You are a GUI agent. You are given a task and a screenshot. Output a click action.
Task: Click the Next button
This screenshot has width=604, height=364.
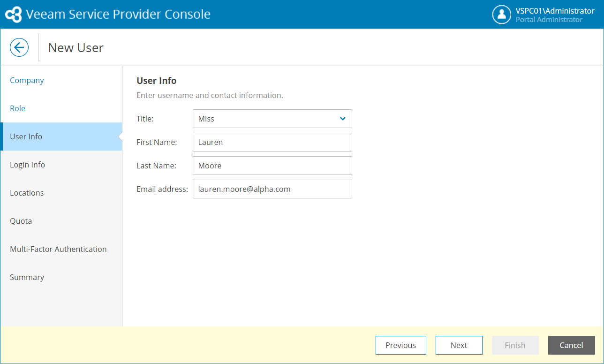coord(459,345)
